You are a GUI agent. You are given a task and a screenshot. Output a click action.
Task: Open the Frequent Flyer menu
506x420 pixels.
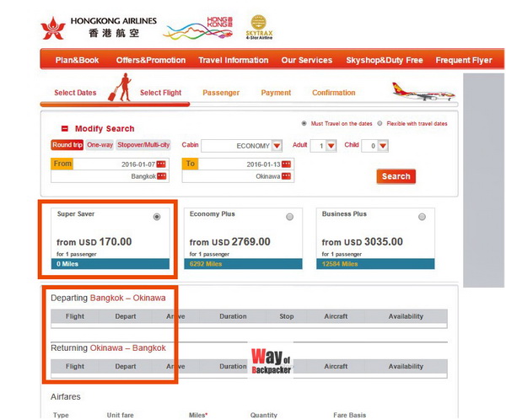[464, 60]
